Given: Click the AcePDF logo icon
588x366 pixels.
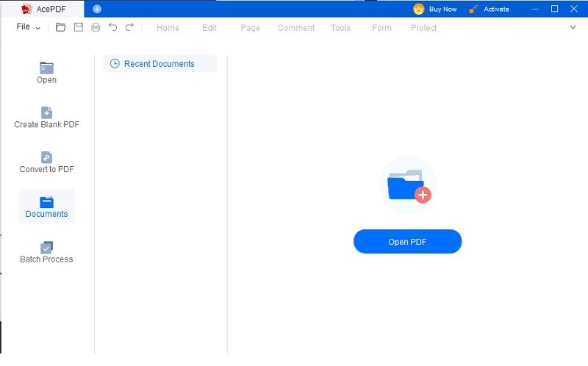Looking at the screenshot, I should pyautogui.click(x=26, y=9).
